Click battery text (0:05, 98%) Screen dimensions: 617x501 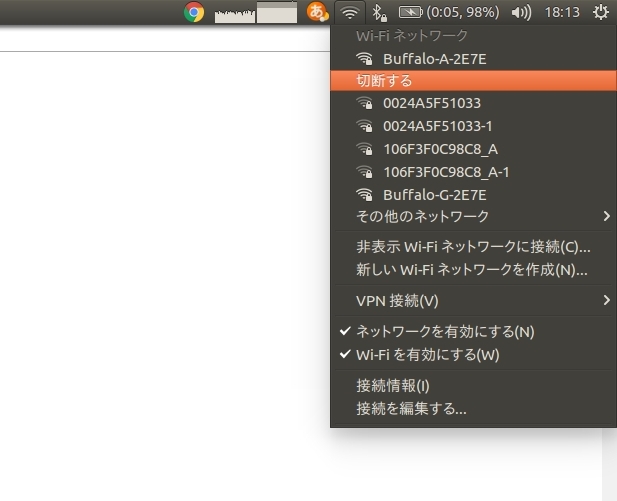coord(463,13)
